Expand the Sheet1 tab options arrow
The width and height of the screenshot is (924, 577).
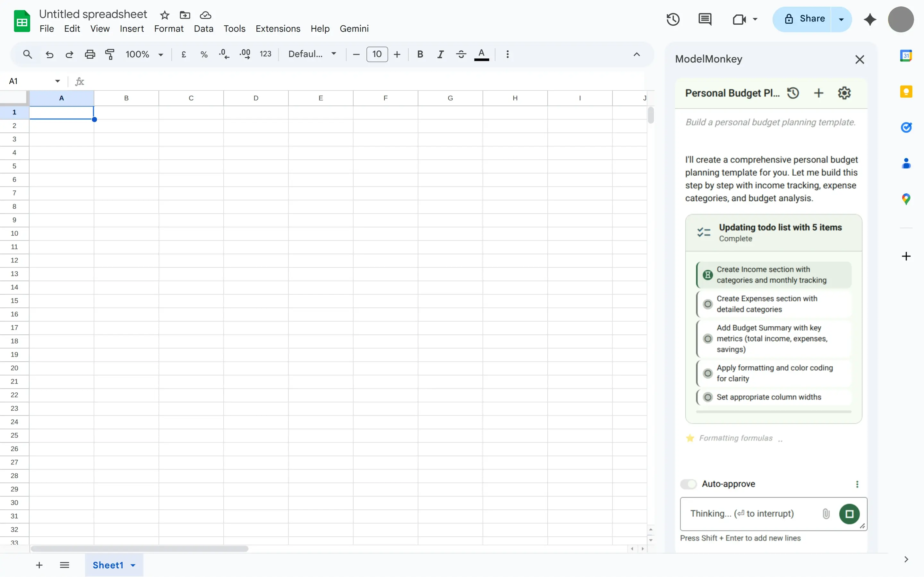133,565
